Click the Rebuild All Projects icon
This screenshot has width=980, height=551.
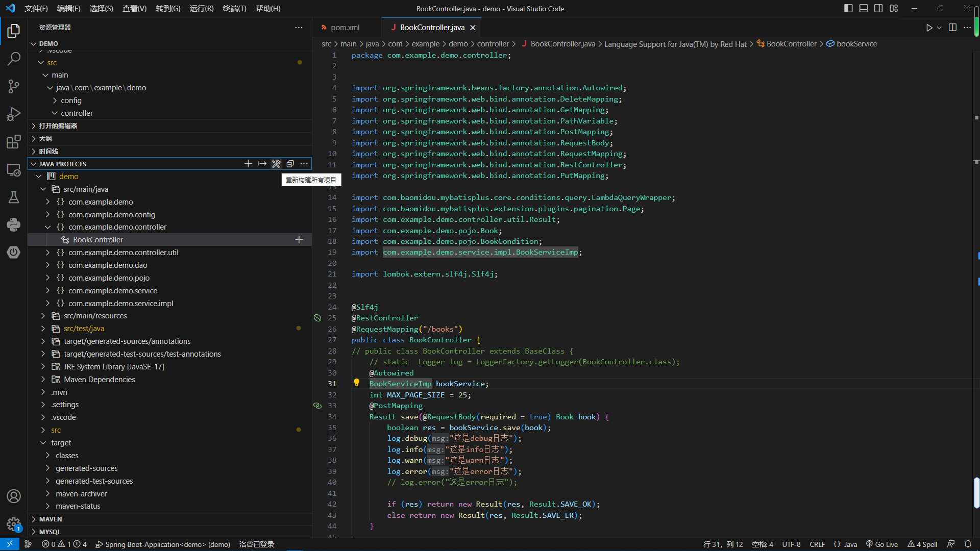click(x=276, y=164)
